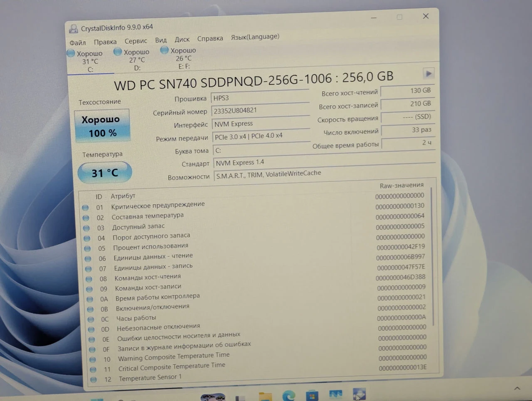
Task: Select the C: drive health status icon
Action: pos(71,53)
